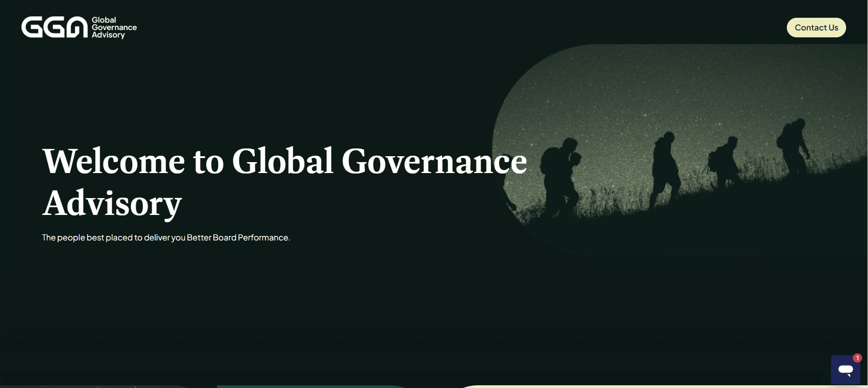
Task: Open the Contact Us button
Action: [x=816, y=27]
